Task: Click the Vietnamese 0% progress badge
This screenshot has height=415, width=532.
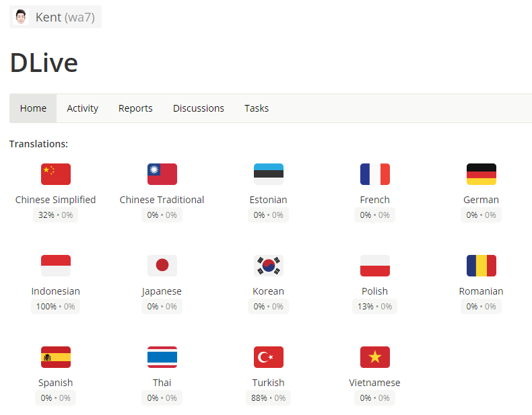Action: (x=375, y=398)
